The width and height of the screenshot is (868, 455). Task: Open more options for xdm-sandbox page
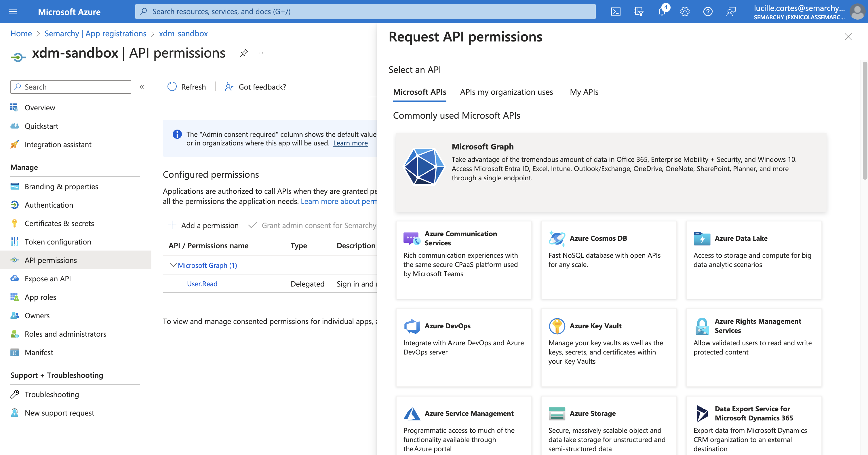(262, 53)
